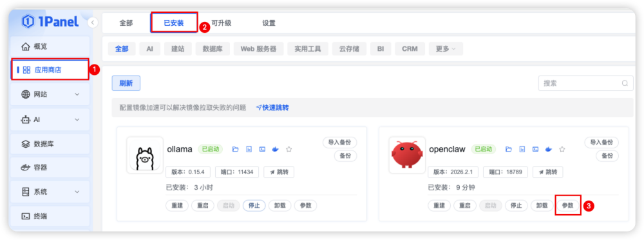The width and height of the screenshot is (644, 240).
Task: Filter apps by 云存储 category
Action: [349, 48]
